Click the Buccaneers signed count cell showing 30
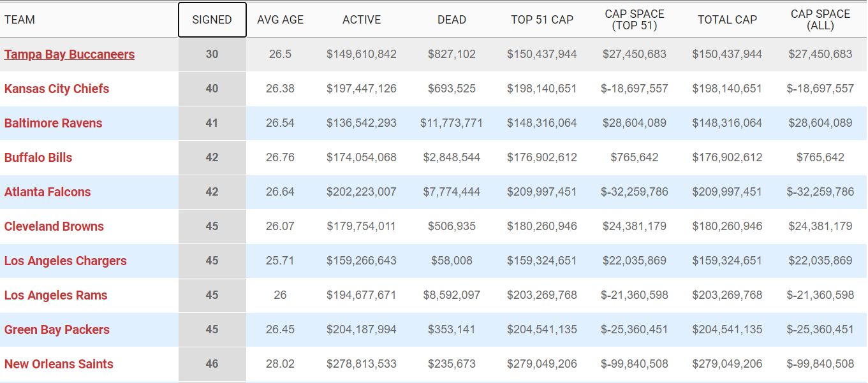The image size is (868, 383). coord(212,54)
